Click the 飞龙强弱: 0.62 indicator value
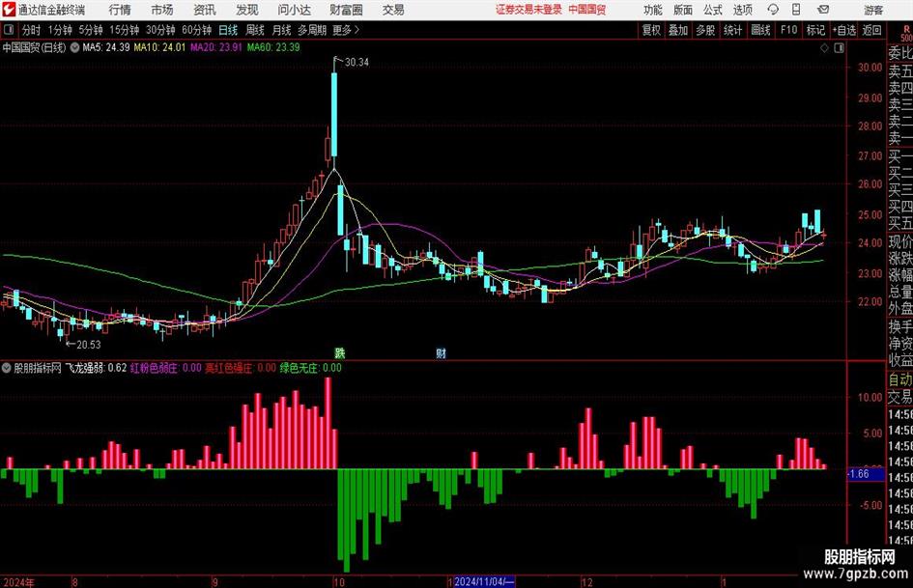This screenshot has width=913, height=588. [x=96, y=368]
